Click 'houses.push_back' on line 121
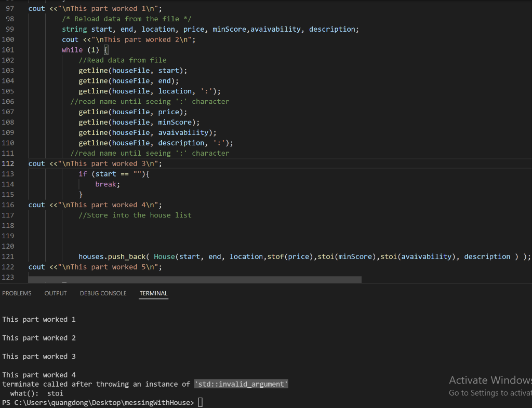The image size is (532, 408). (112, 256)
